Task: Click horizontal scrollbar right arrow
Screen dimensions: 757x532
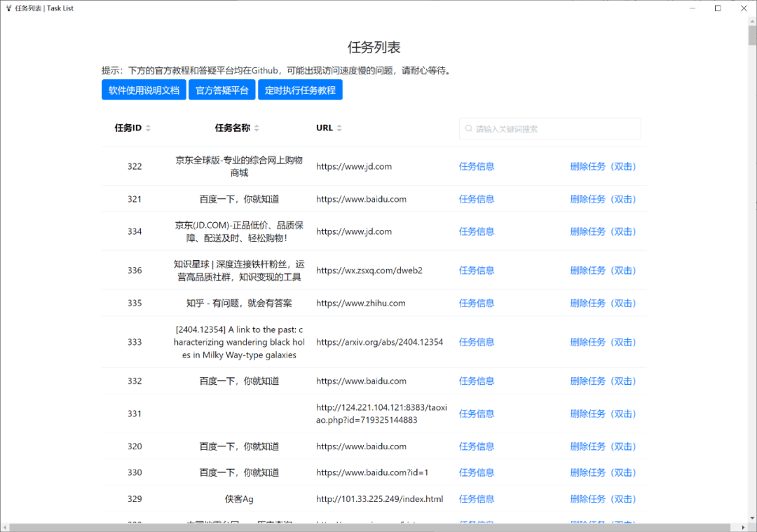Action: coord(744,528)
